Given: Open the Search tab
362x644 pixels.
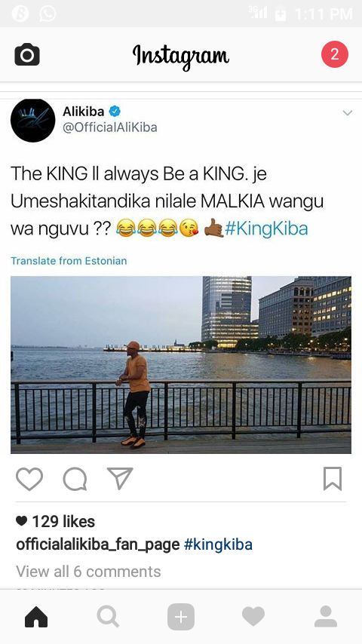Looking at the screenshot, I should [x=109, y=617].
